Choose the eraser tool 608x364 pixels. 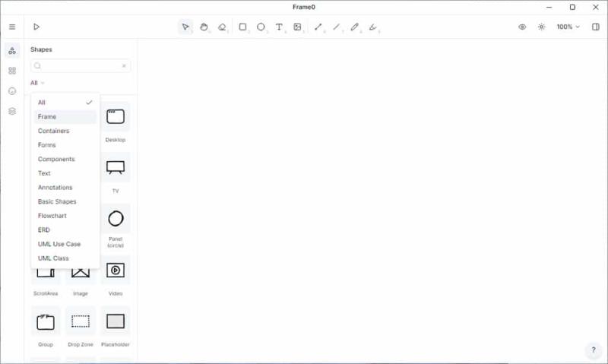pos(222,27)
